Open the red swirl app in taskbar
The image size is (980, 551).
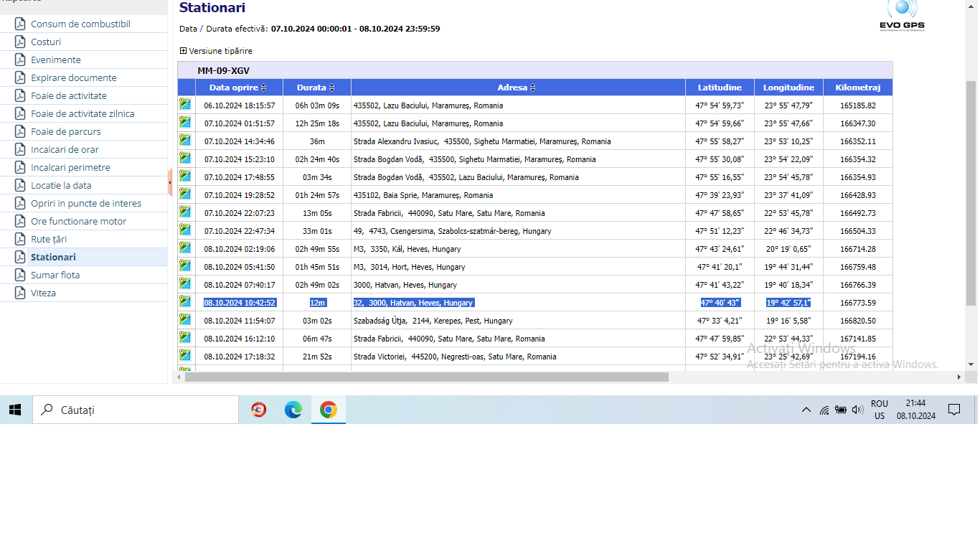pos(259,410)
